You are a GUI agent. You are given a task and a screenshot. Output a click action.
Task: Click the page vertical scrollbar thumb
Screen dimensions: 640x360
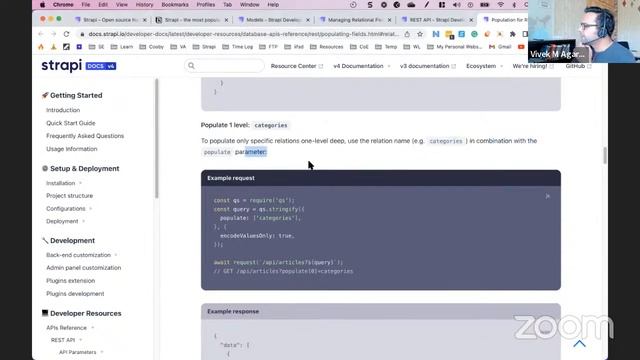[x=604, y=155]
